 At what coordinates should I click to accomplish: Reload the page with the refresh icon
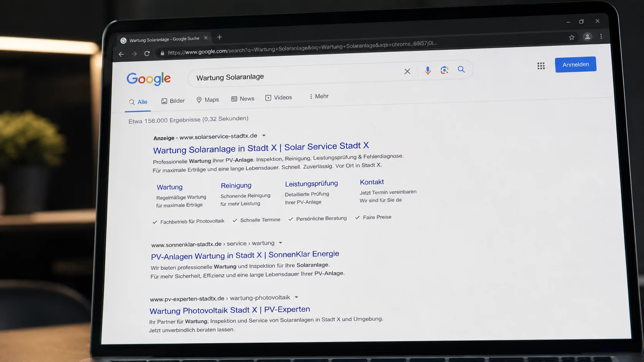pos(147,53)
